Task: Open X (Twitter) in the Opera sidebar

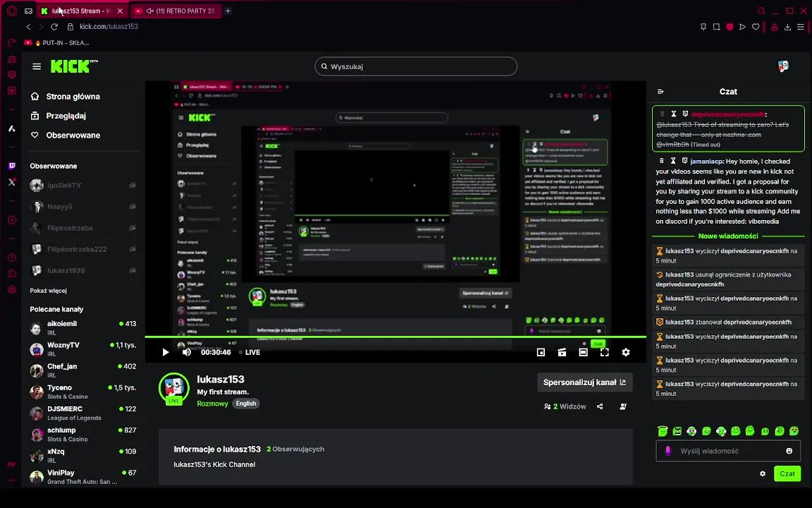Action: [x=12, y=182]
